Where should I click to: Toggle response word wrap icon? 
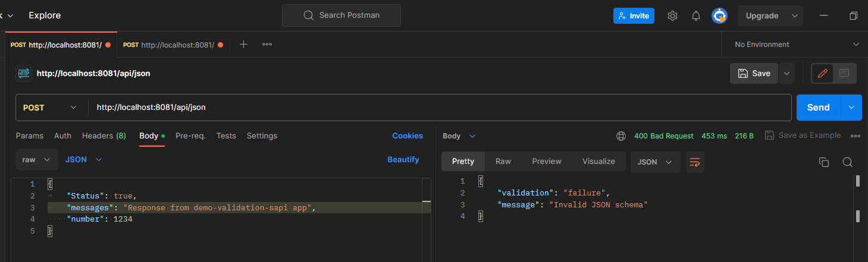coord(694,162)
